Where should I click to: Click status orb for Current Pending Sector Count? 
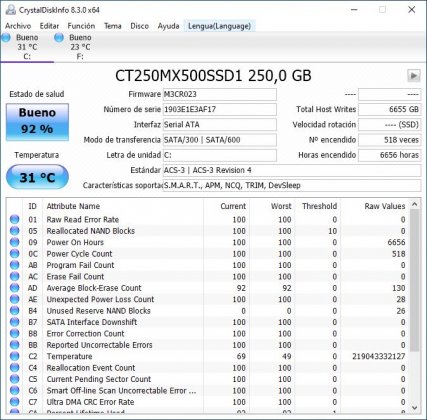[15, 379]
